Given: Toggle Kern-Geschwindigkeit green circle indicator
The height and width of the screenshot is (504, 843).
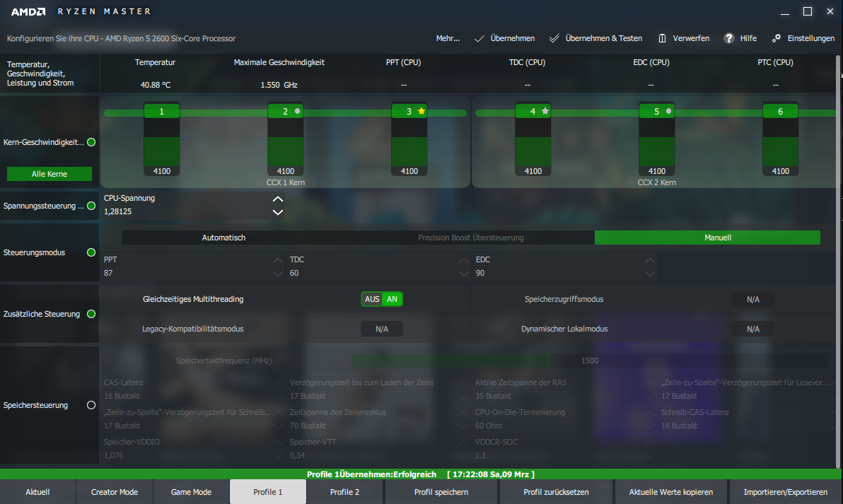Looking at the screenshot, I should point(91,142).
